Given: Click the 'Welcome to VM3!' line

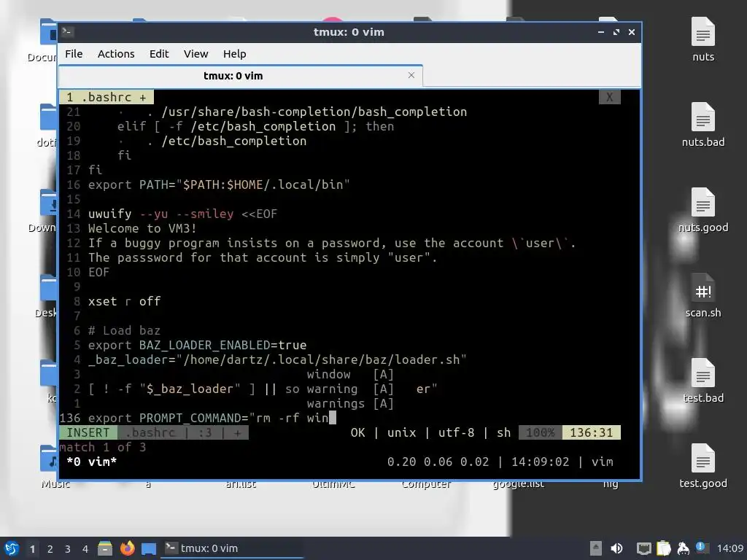Looking at the screenshot, I should pyautogui.click(x=142, y=228).
